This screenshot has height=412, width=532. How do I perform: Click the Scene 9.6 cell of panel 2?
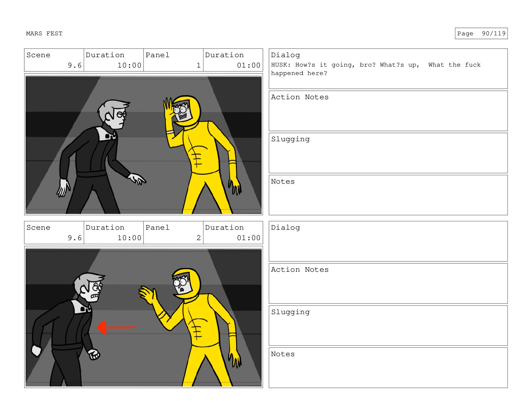click(54, 233)
